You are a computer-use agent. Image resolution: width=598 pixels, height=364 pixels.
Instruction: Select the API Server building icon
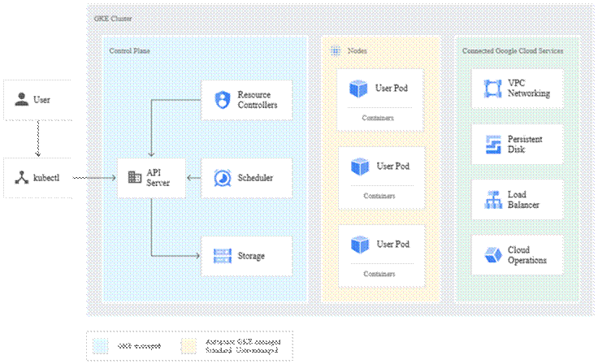click(135, 177)
